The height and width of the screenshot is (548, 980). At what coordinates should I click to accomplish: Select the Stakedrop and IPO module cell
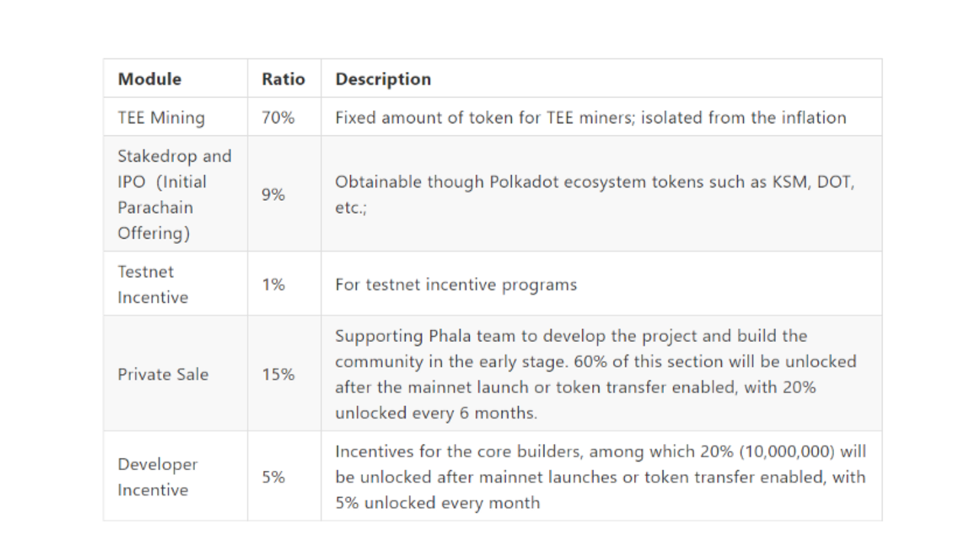tap(175, 194)
